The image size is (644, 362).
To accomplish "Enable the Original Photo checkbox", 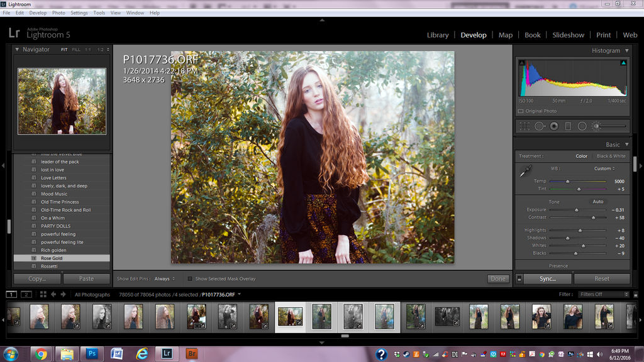I will point(520,111).
